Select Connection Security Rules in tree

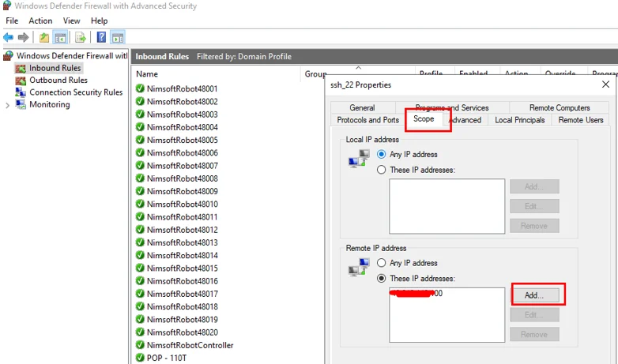(76, 92)
